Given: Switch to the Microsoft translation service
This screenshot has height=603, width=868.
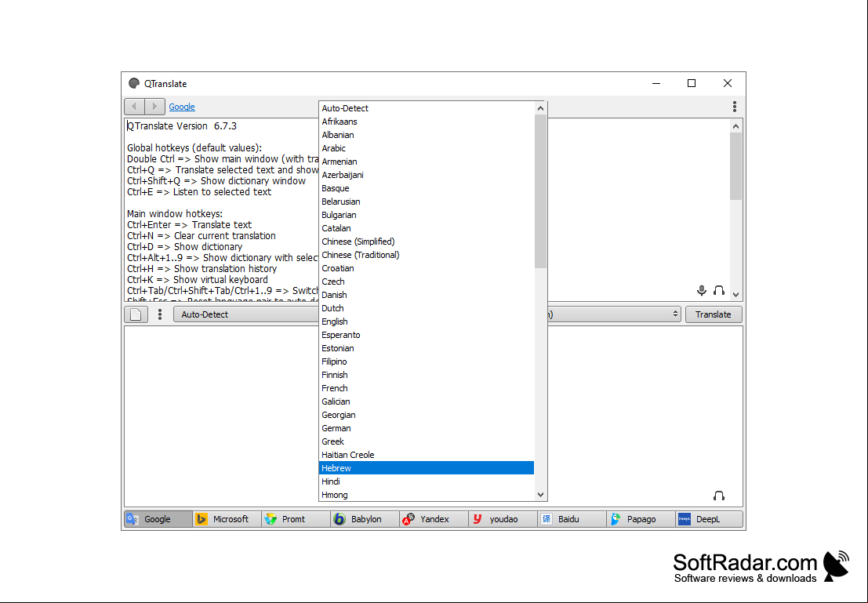Looking at the screenshot, I should click(x=227, y=519).
